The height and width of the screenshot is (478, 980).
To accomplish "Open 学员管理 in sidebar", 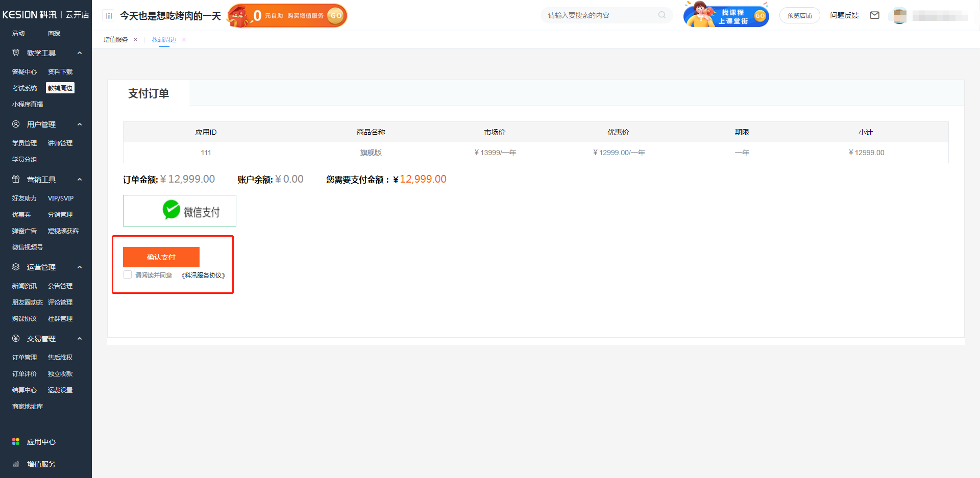I will [x=24, y=143].
